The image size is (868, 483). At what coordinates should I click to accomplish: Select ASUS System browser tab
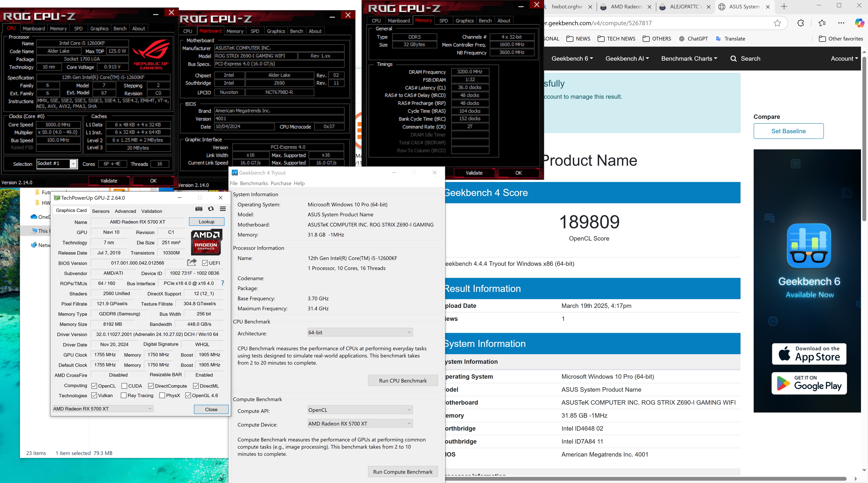click(744, 7)
